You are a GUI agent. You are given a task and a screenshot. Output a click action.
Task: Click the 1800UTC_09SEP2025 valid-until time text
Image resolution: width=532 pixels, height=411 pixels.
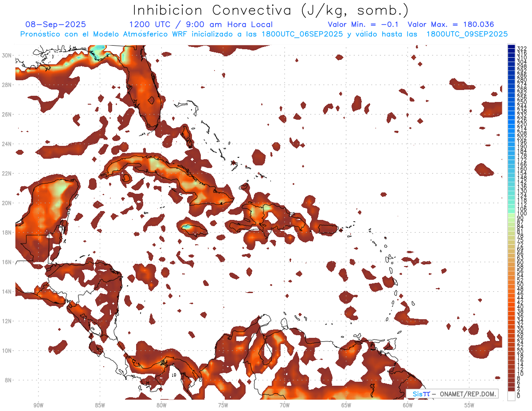click(x=467, y=34)
